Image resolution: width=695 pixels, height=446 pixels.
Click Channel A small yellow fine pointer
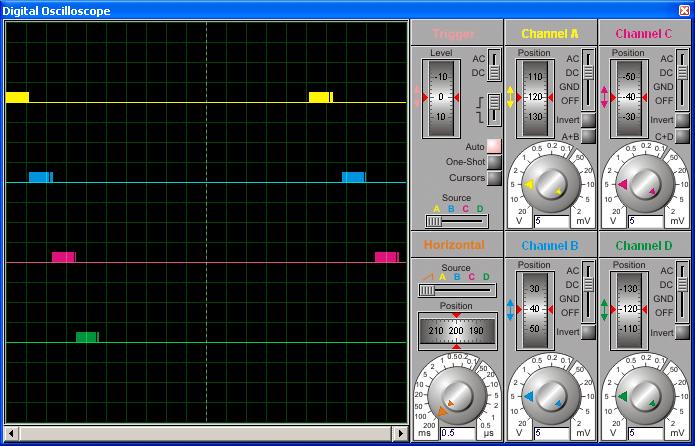pos(558,191)
